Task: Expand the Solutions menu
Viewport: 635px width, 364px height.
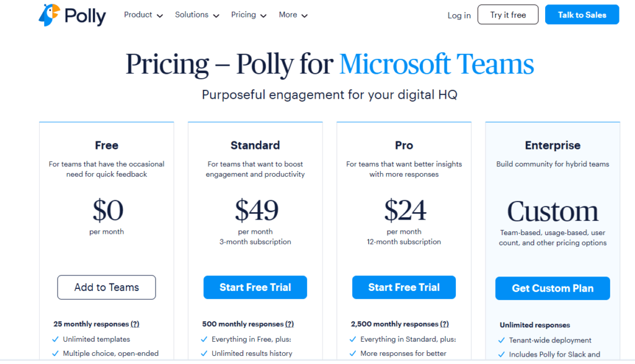Action: click(x=197, y=14)
